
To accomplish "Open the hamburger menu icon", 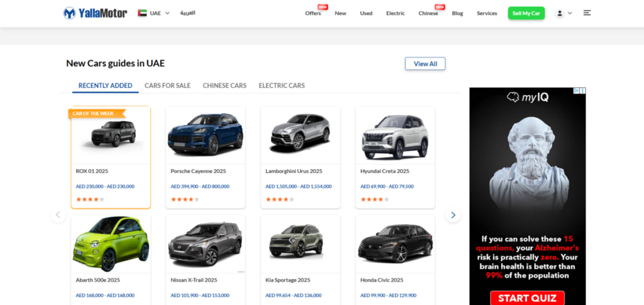I will point(587,13).
